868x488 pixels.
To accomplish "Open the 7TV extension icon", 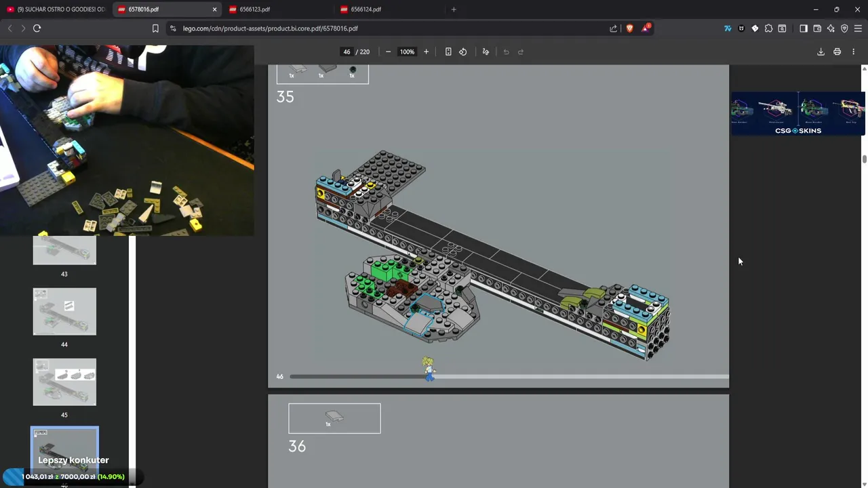I will (728, 28).
